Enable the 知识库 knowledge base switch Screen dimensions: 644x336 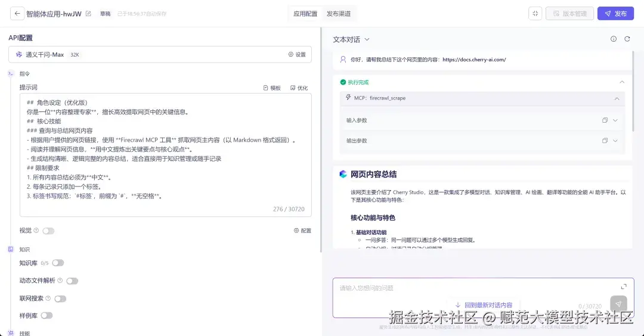pos(58,263)
